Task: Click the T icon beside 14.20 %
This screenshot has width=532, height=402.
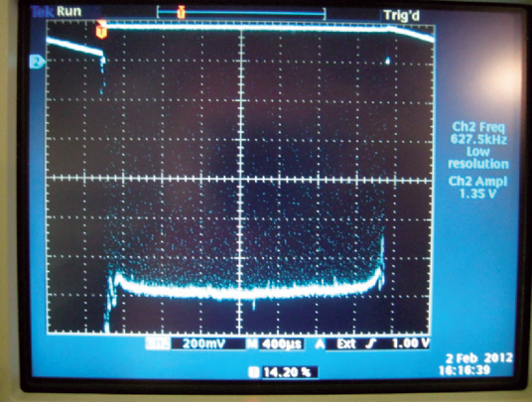Action: pyautogui.click(x=254, y=372)
